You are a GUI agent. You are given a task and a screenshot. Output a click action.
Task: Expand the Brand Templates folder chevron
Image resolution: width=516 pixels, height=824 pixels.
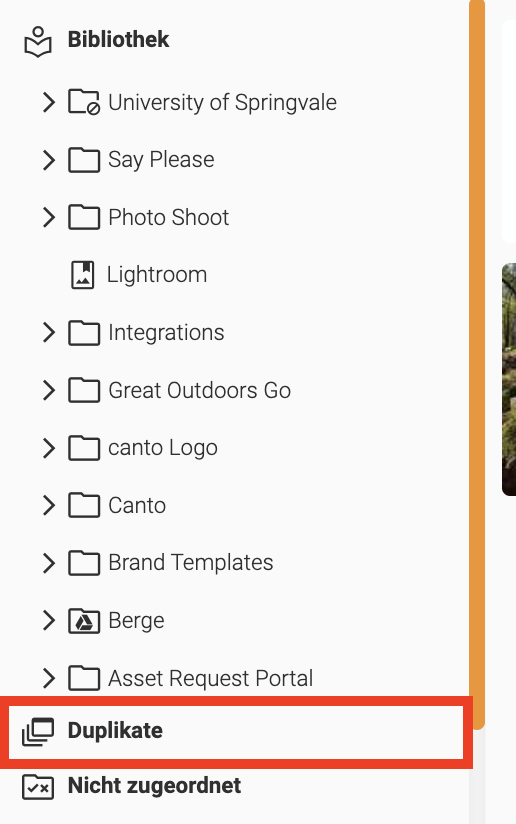[49, 563]
